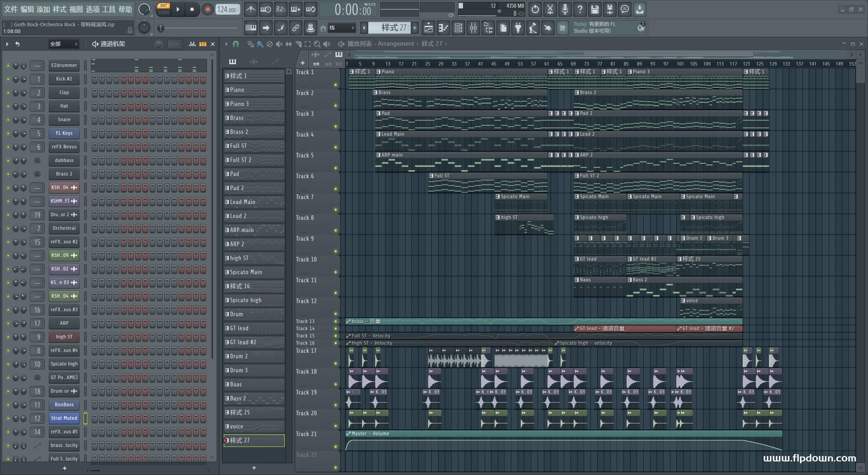Open the audio editor scissors icon

point(550,9)
